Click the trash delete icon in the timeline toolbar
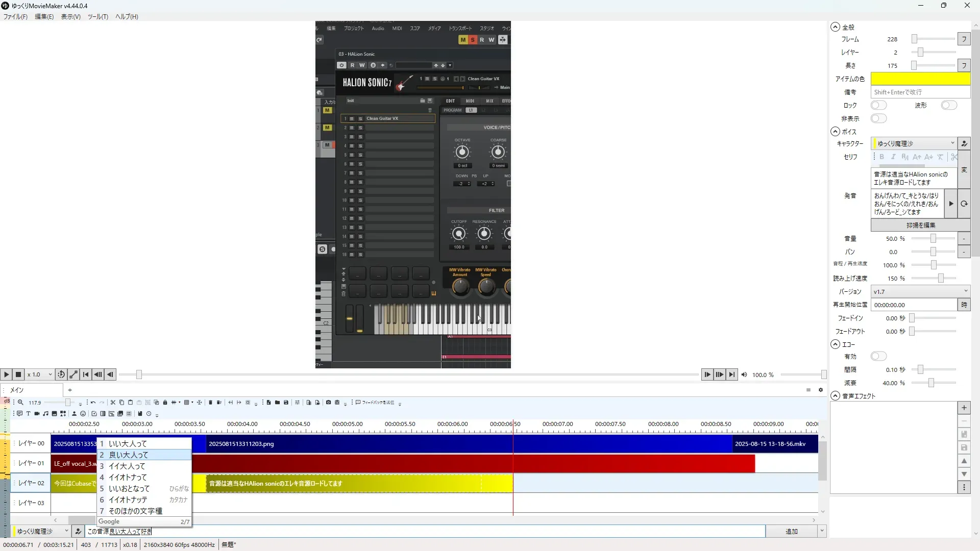Viewport: 980px width, 551px height. pyautogui.click(x=210, y=403)
